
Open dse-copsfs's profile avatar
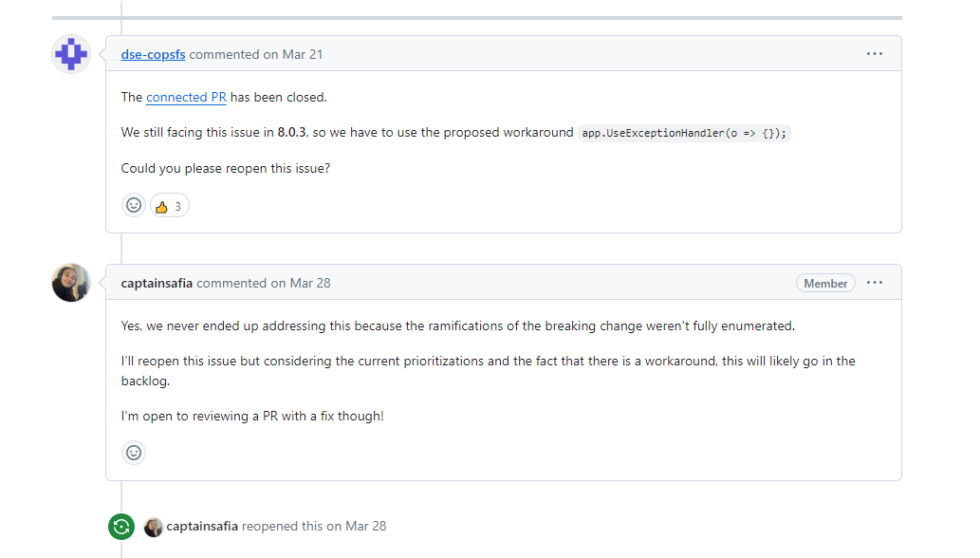point(70,54)
